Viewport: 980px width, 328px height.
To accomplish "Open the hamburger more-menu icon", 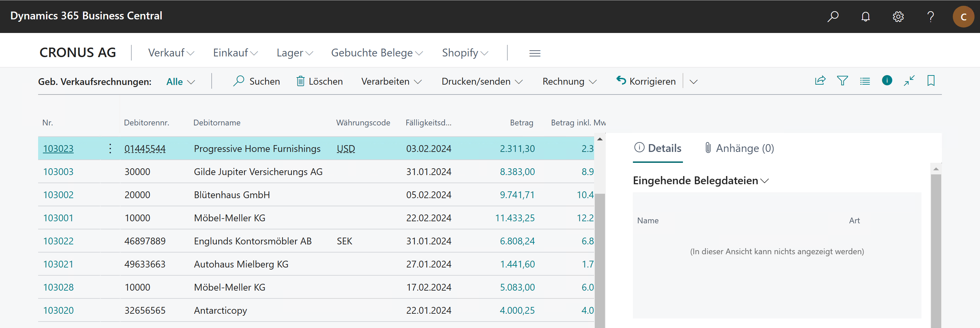I will [x=535, y=53].
